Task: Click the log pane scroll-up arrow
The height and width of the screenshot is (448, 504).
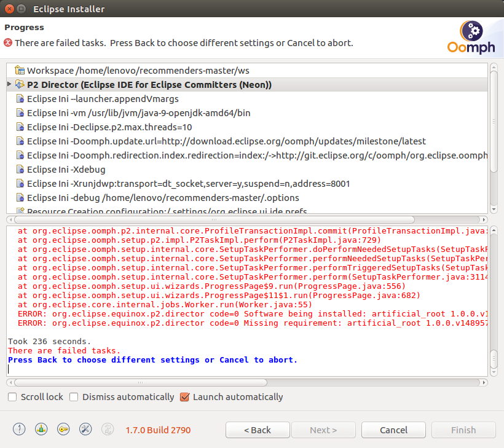Action: pos(494,230)
